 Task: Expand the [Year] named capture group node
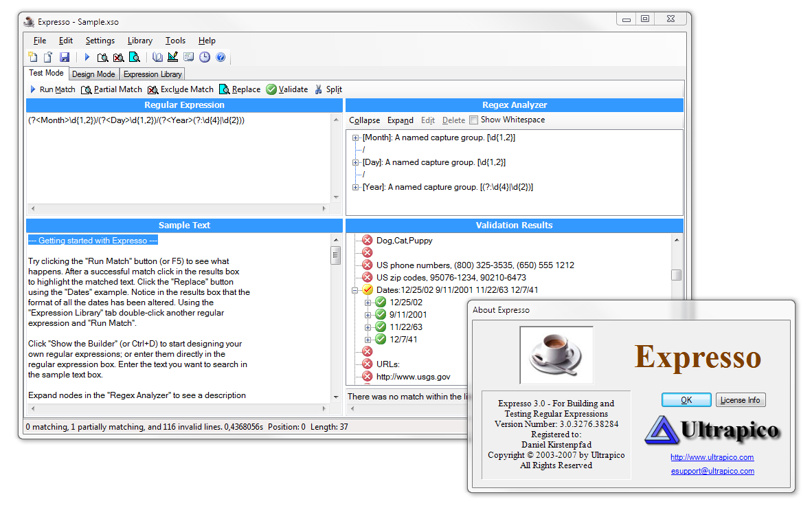click(x=355, y=187)
